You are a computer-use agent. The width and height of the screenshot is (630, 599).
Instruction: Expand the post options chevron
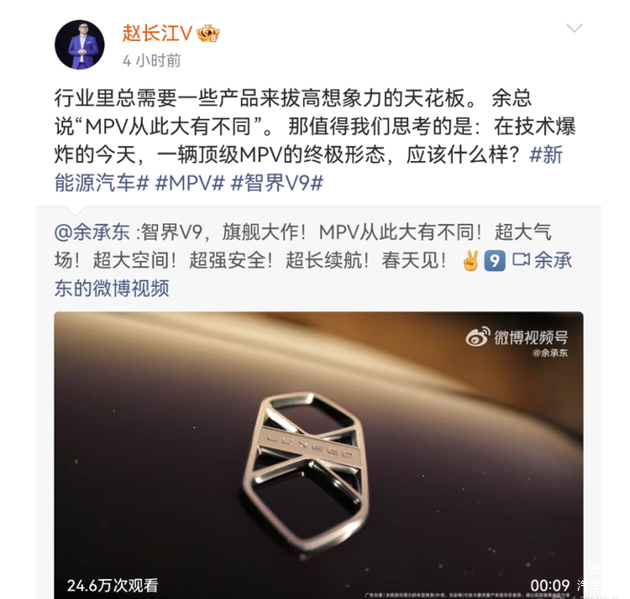[x=574, y=28]
